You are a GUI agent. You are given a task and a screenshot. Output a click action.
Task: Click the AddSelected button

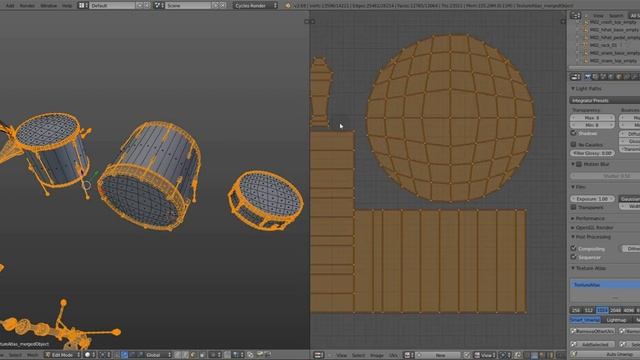click(593, 344)
